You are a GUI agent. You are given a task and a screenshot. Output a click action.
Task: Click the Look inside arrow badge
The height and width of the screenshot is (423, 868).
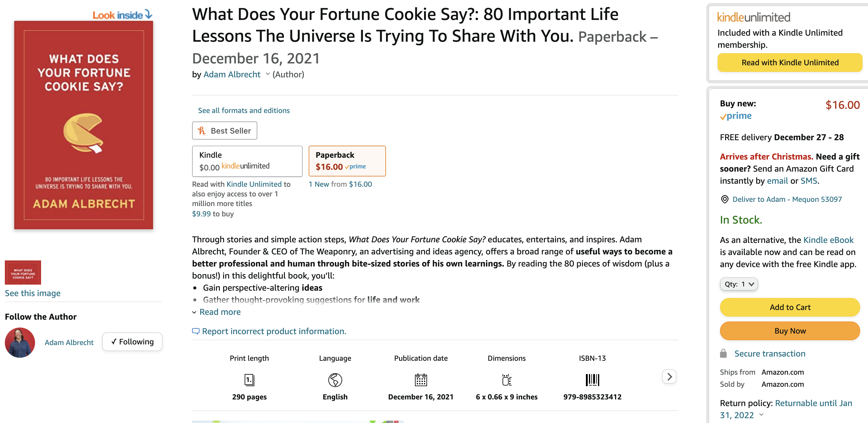123,15
